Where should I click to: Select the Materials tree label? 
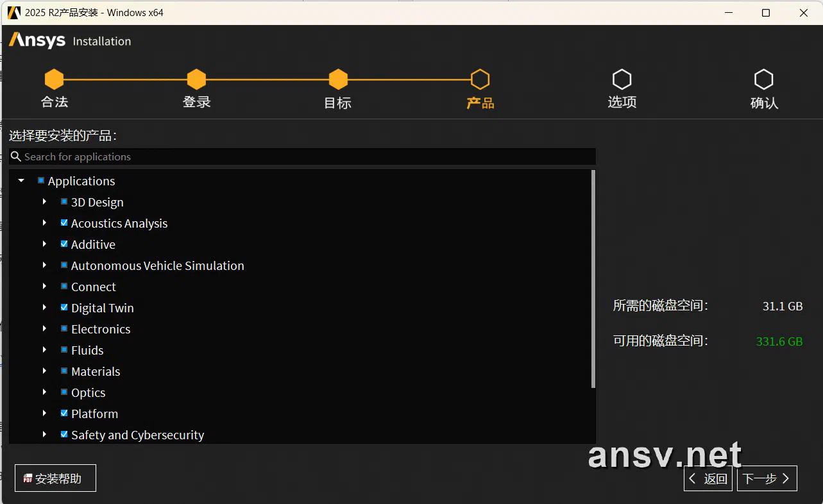click(96, 371)
